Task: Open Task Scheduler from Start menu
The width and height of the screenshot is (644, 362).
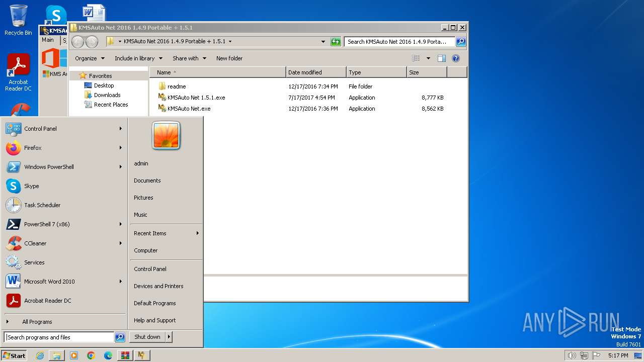Action: pos(64,205)
